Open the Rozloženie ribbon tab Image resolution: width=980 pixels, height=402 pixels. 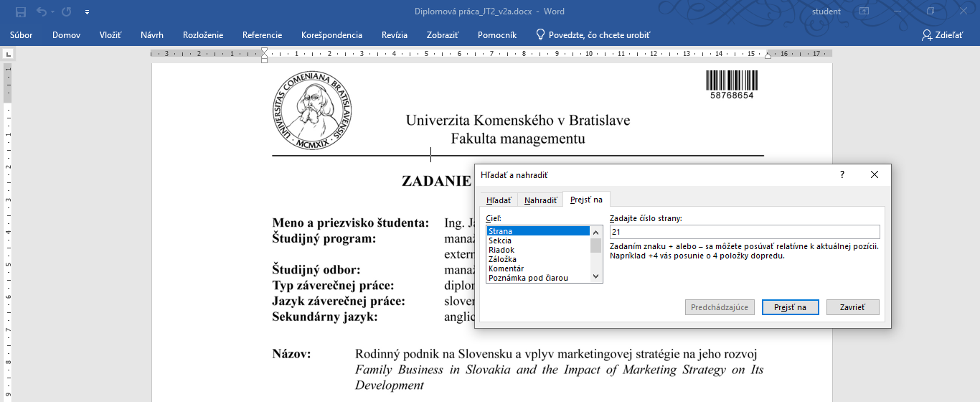tap(203, 34)
